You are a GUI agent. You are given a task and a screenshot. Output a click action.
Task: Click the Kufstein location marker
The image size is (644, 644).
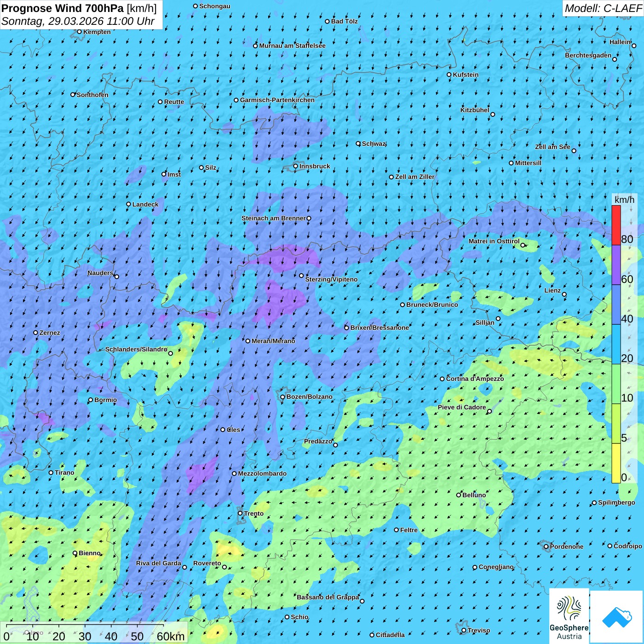449,75
